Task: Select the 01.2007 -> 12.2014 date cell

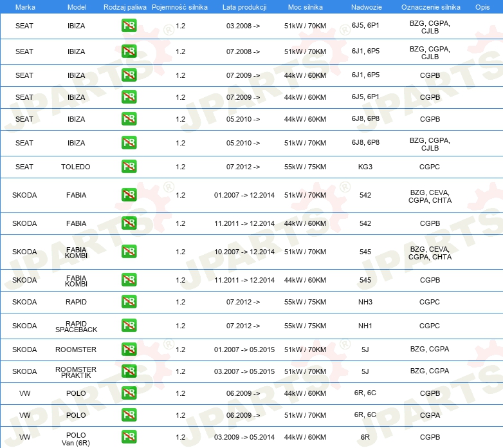Action: (x=244, y=195)
